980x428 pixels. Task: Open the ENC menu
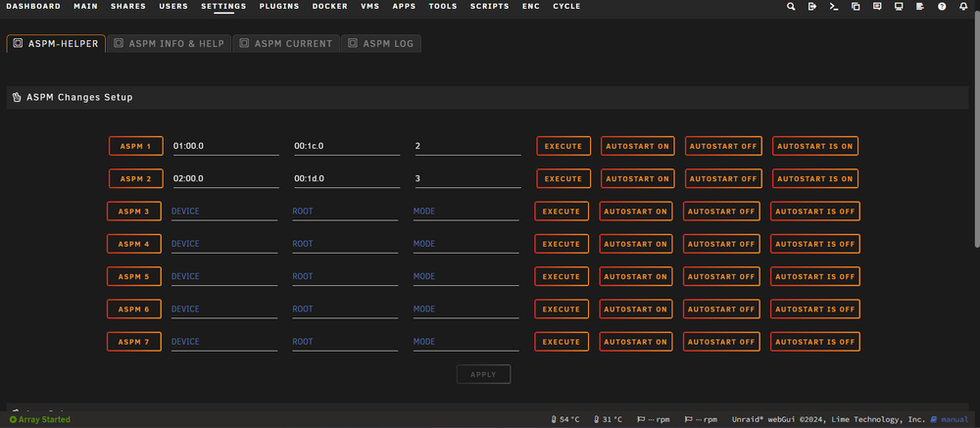(x=530, y=6)
